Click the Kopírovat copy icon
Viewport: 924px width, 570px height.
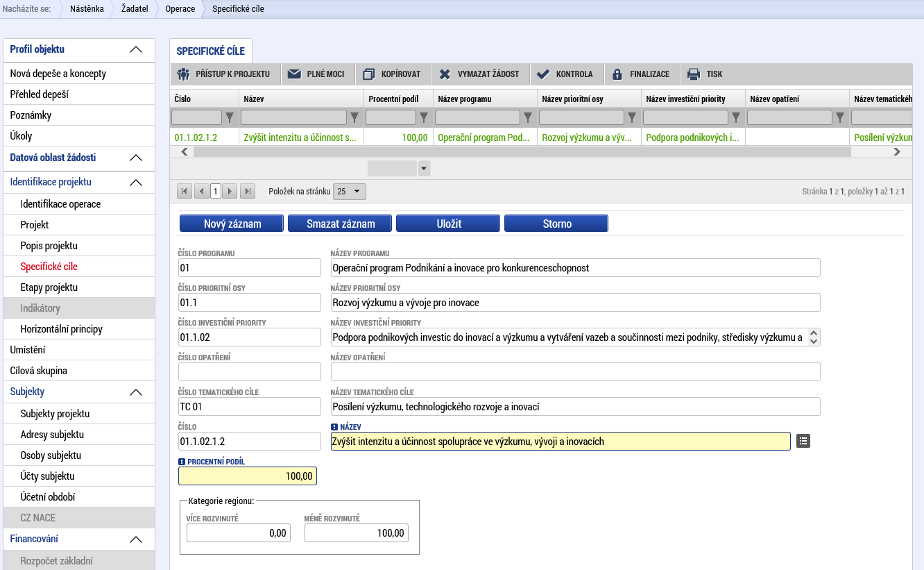click(368, 74)
